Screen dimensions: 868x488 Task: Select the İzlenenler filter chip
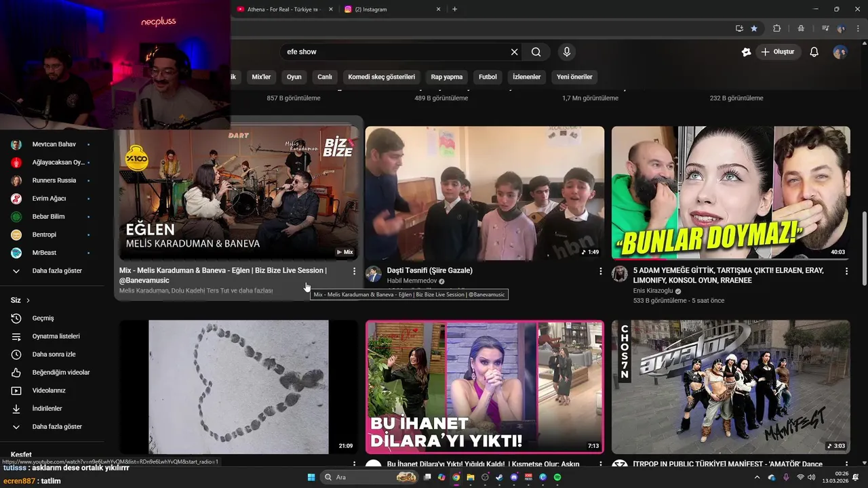coord(527,77)
